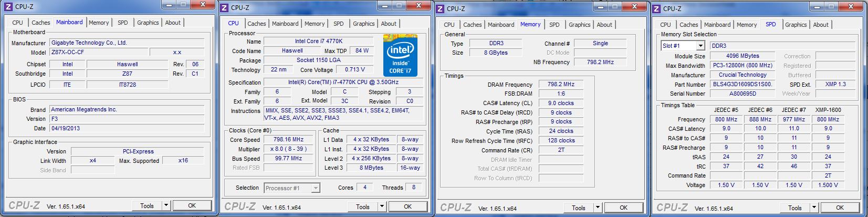
Task: Click Tools button in Memory window
Action: (x=579, y=208)
